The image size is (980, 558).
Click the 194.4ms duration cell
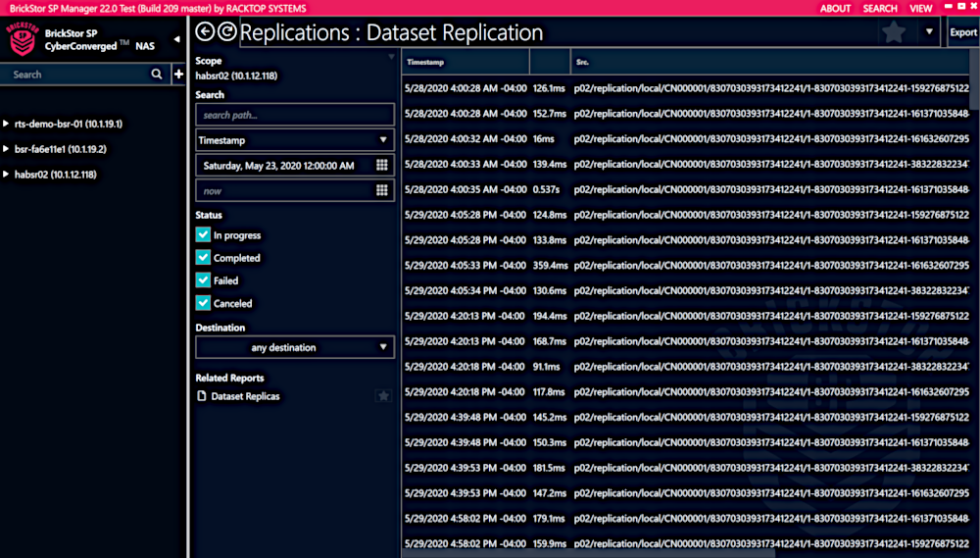coord(550,316)
